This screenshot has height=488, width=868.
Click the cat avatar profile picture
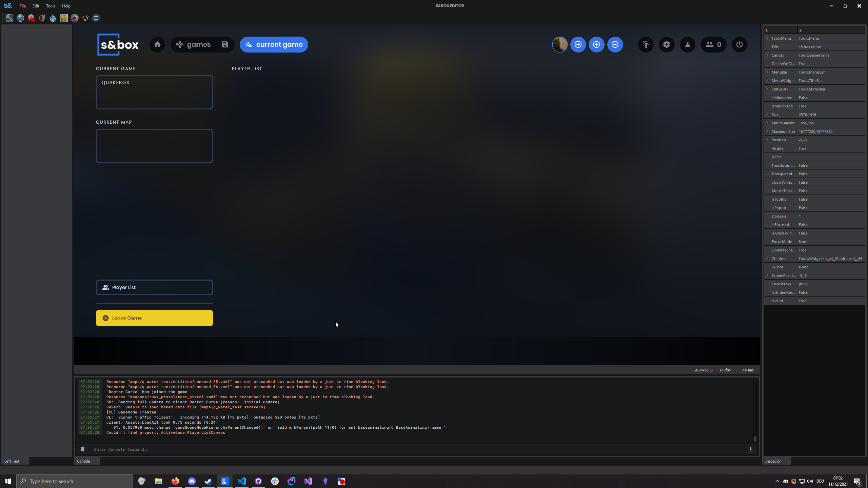point(560,44)
